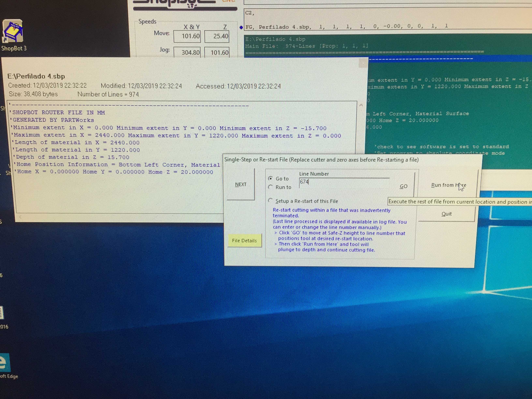The width and height of the screenshot is (532, 399).
Task: Click the FG, Perfilado 4.sbp command line
Action: click(x=346, y=27)
